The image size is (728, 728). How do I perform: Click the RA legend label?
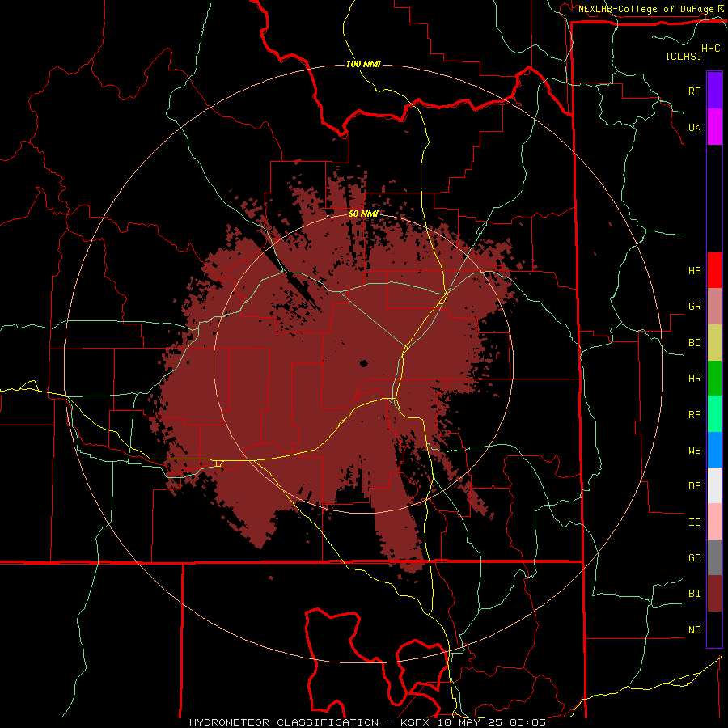(694, 415)
